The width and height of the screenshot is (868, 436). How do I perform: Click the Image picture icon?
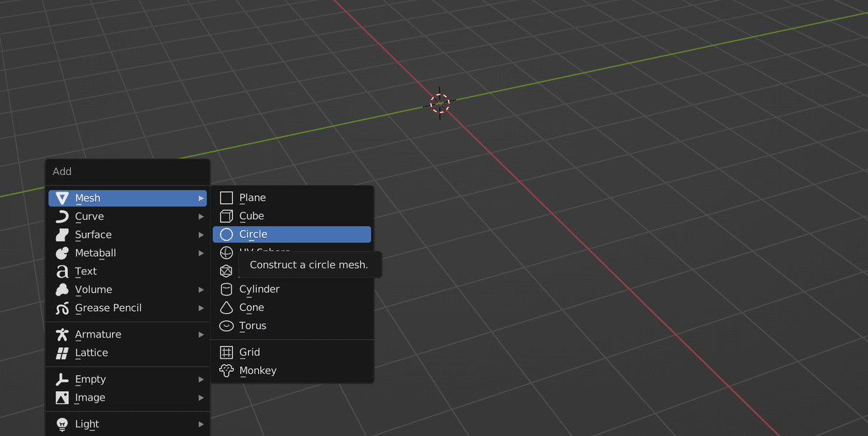tap(62, 398)
